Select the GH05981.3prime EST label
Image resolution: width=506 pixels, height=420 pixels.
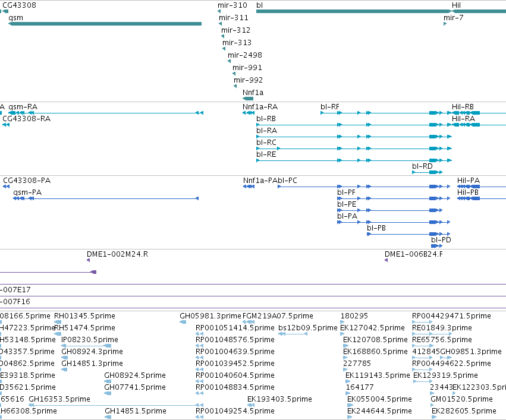pyautogui.click(x=210, y=316)
